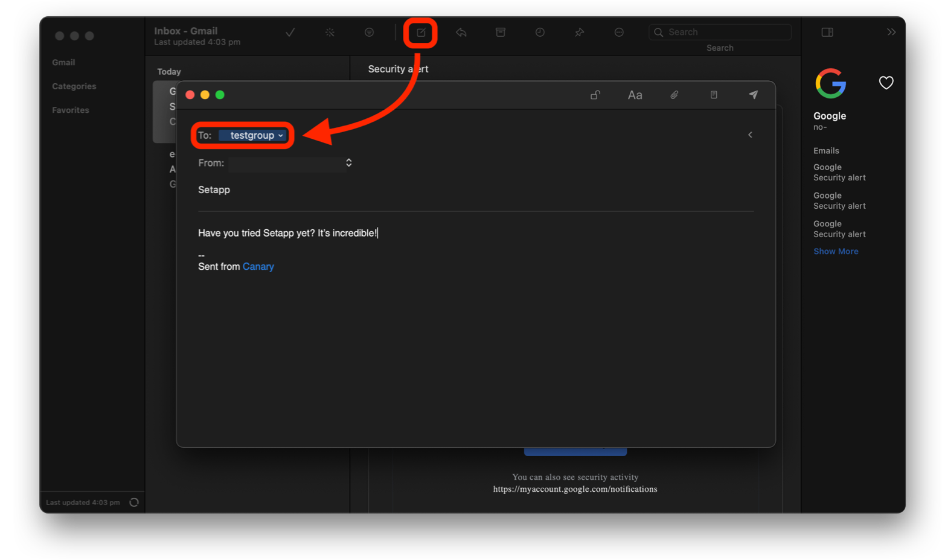Send the message via the paper plane icon
This screenshot has height=560, width=942.
(x=753, y=95)
